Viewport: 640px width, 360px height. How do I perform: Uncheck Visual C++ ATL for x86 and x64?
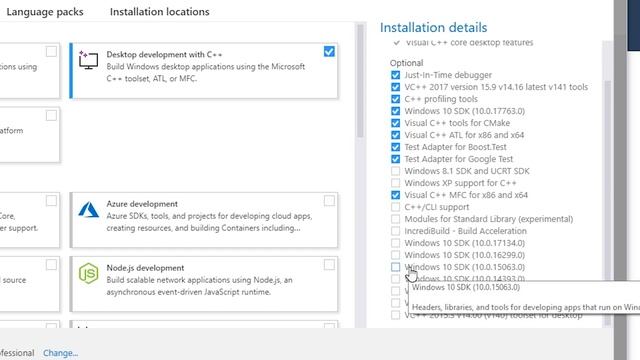coord(395,135)
